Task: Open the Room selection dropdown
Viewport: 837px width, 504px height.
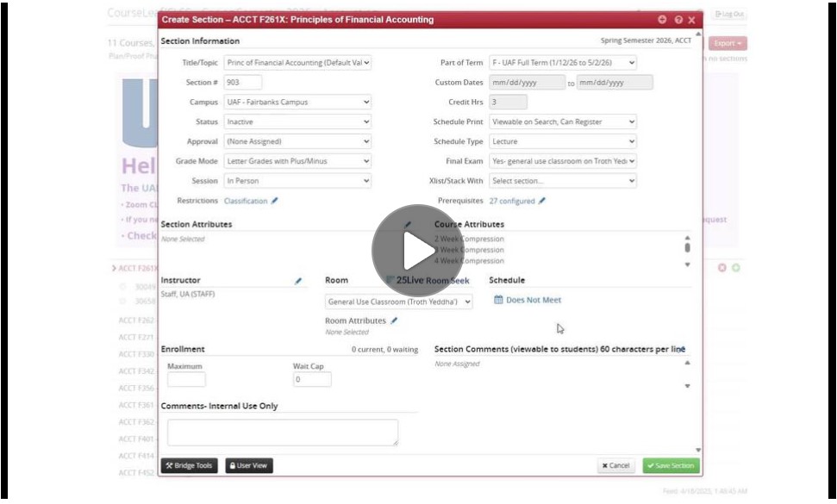Action: (400, 302)
